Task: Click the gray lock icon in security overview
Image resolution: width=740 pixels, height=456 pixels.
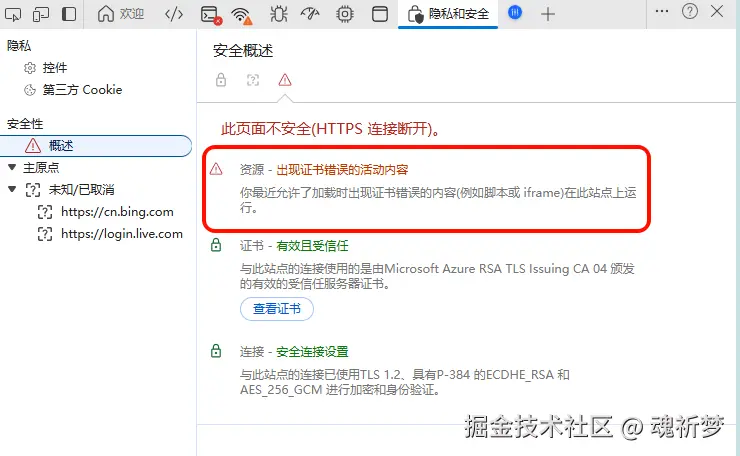Action: tap(221, 80)
